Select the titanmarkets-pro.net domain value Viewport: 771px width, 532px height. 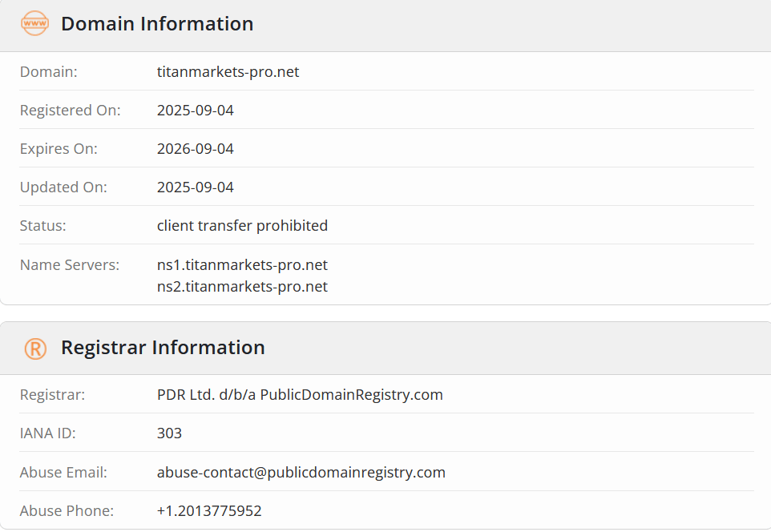pos(228,72)
